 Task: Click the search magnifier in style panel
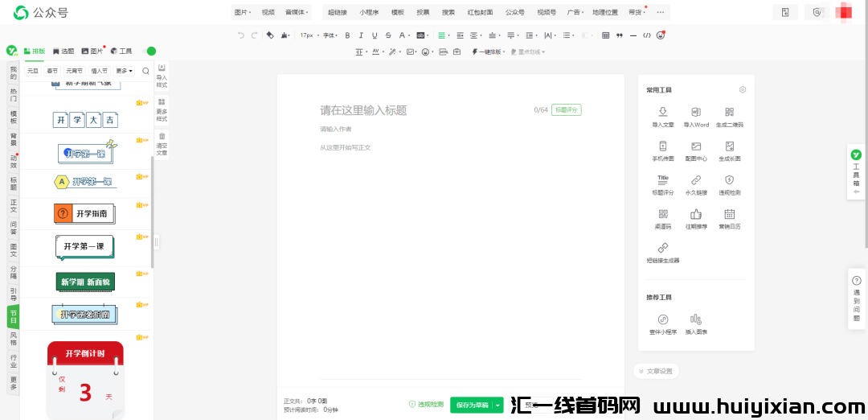145,71
